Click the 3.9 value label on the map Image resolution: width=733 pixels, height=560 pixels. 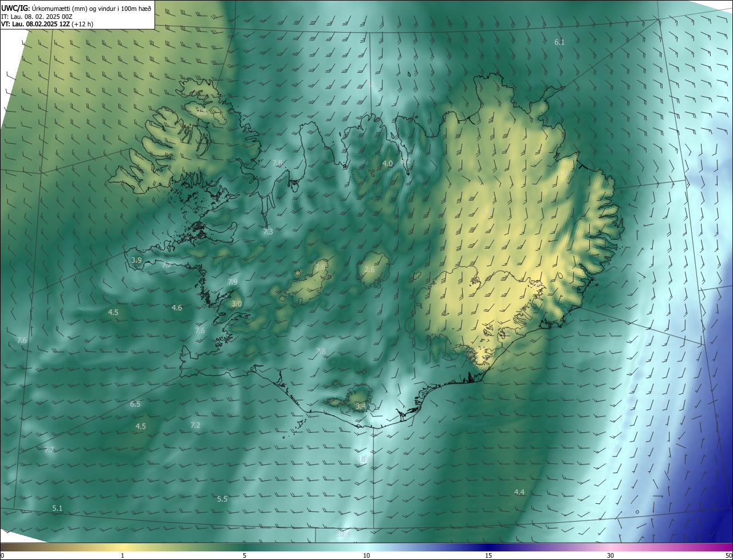tap(136, 260)
